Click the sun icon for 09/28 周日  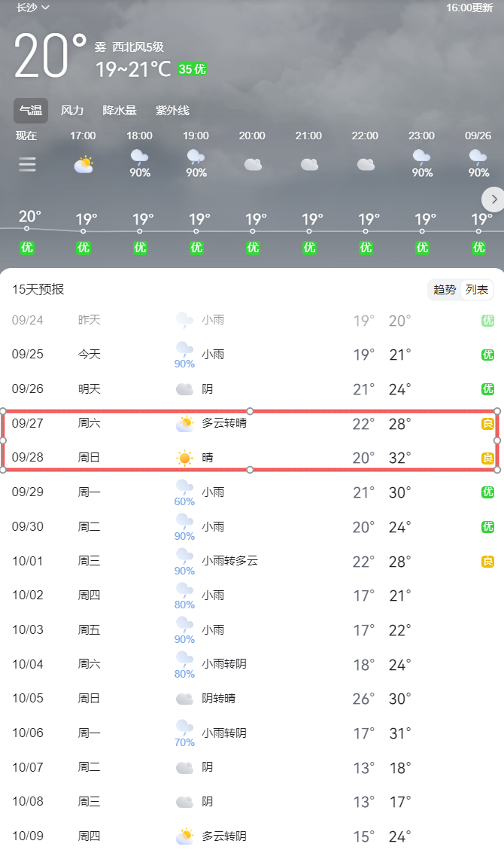[x=184, y=458]
